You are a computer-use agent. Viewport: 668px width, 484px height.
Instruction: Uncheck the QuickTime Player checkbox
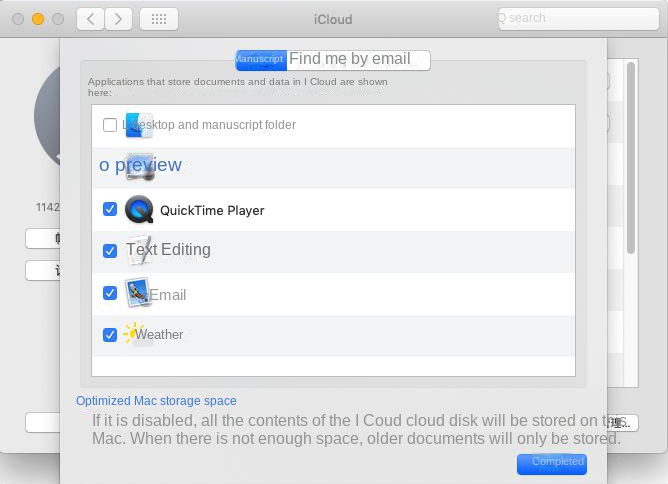coord(110,209)
